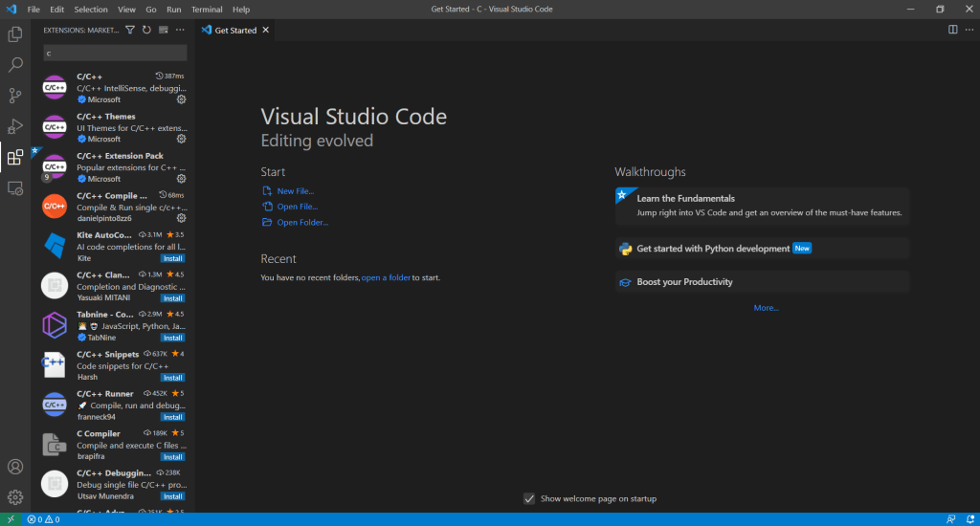Open the Explorer view in activity bar
The image size is (980, 526).
pyautogui.click(x=15, y=34)
